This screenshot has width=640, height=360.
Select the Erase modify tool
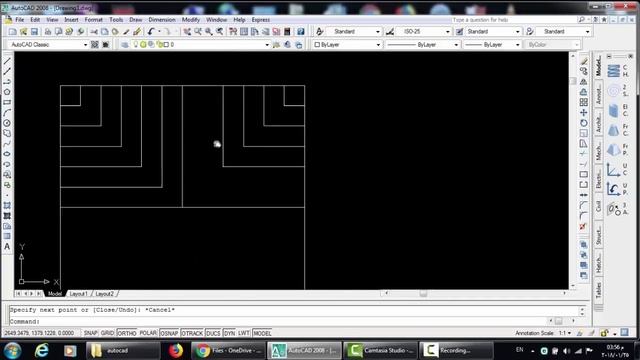tap(584, 61)
